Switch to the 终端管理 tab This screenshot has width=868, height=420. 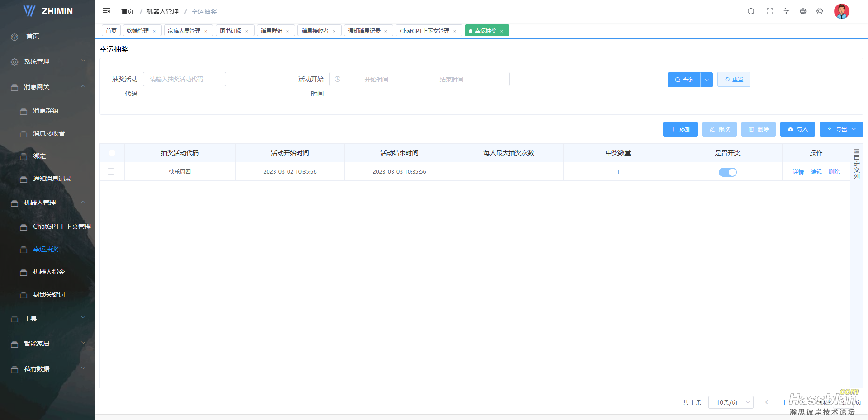[138, 31]
